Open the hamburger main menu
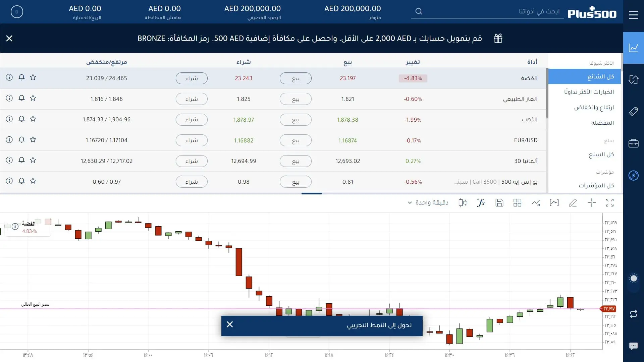This screenshot has width=644, height=362. pos(633,15)
